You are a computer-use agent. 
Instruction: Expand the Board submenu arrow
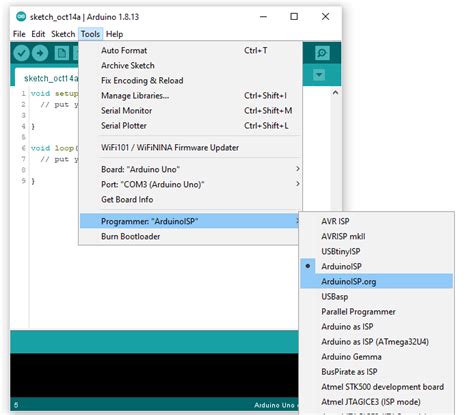[298, 169]
